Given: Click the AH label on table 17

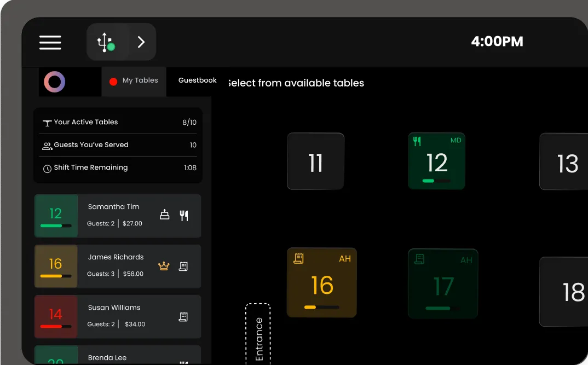Looking at the screenshot, I should [466, 260].
